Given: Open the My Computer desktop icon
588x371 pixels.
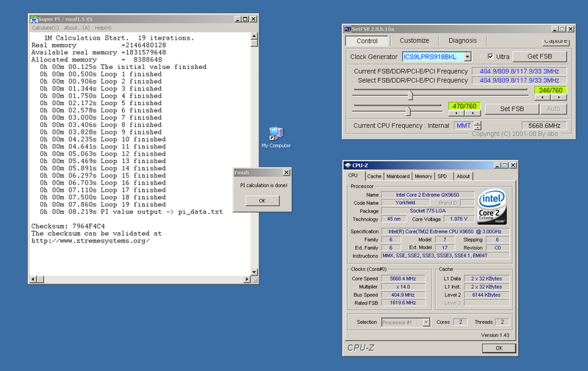Looking at the screenshot, I should click(x=276, y=134).
